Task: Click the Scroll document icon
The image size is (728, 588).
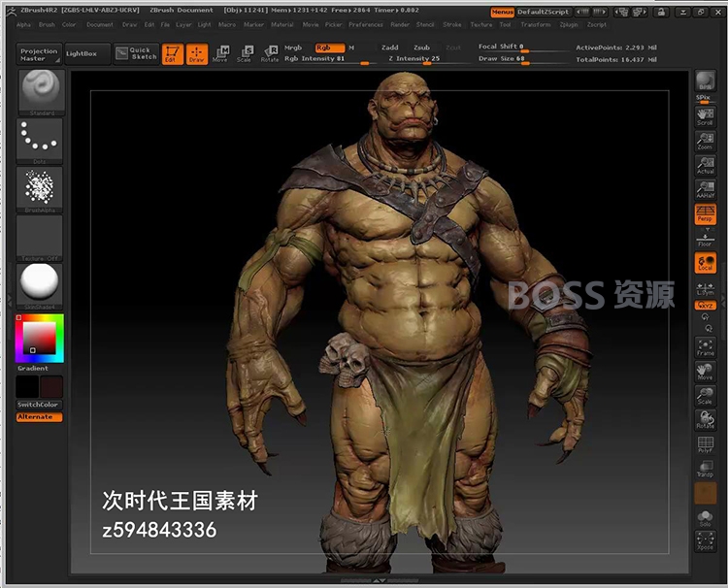Action: click(x=706, y=117)
